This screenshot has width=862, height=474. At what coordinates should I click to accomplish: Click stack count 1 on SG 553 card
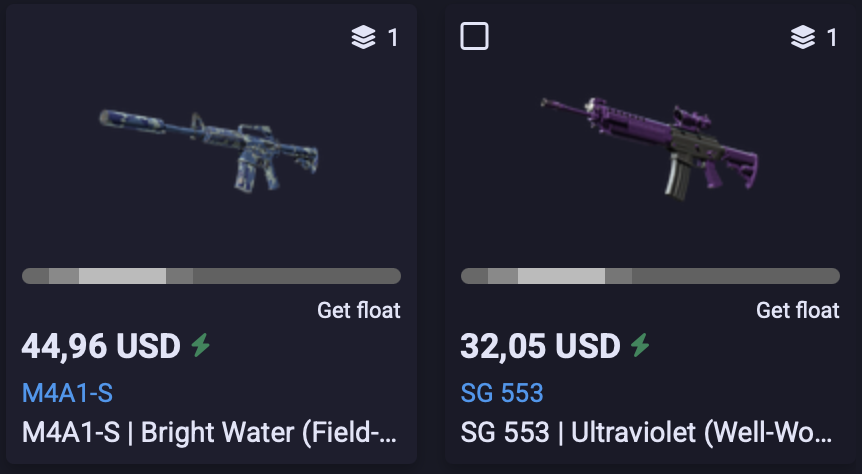(x=832, y=38)
